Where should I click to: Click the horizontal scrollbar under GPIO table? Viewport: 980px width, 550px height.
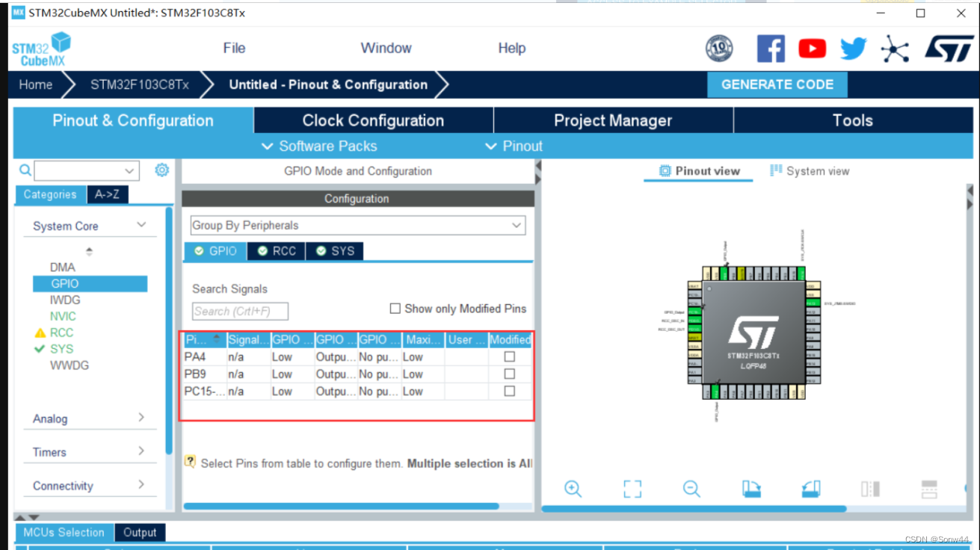[x=341, y=506]
